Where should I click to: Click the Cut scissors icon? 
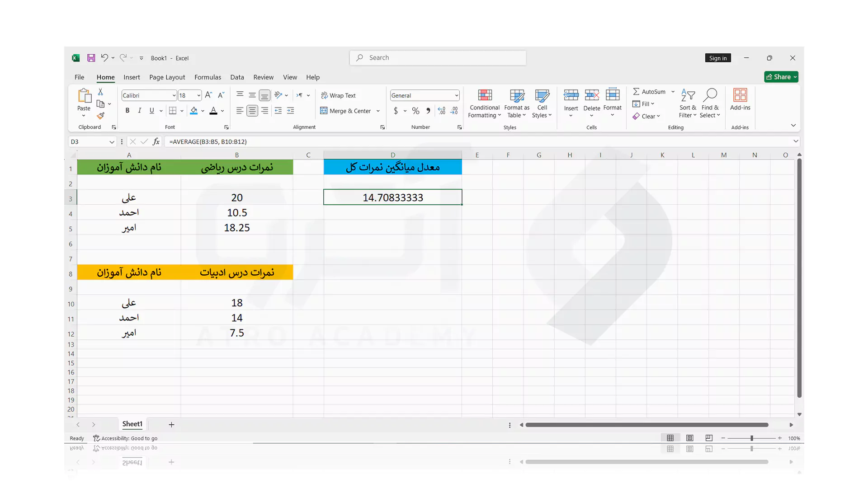click(x=100, y=92)
